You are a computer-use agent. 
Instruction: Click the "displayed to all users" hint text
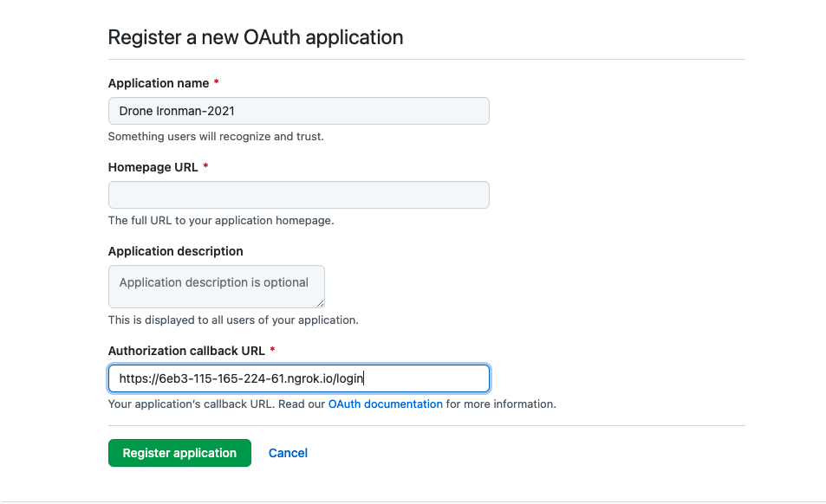pyautogui.click(x=233, y=320)
